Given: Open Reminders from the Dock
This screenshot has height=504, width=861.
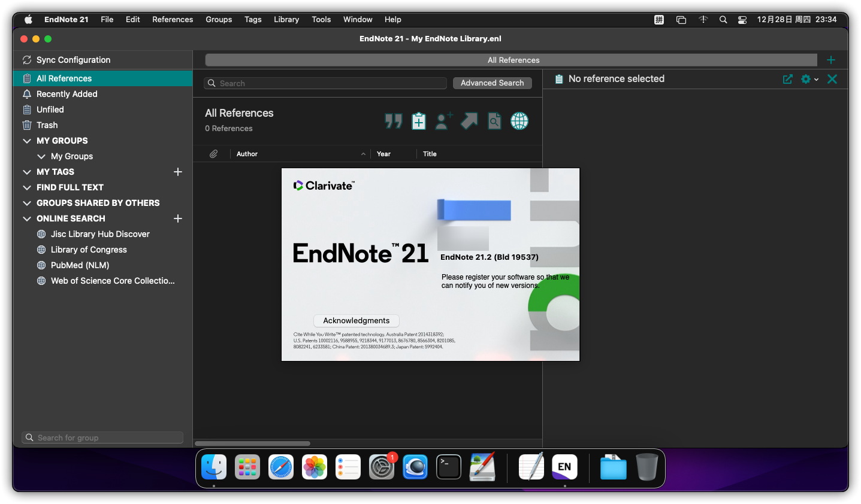Looking at the screenshot, I should pyautogui.click(x=348, y=467).
